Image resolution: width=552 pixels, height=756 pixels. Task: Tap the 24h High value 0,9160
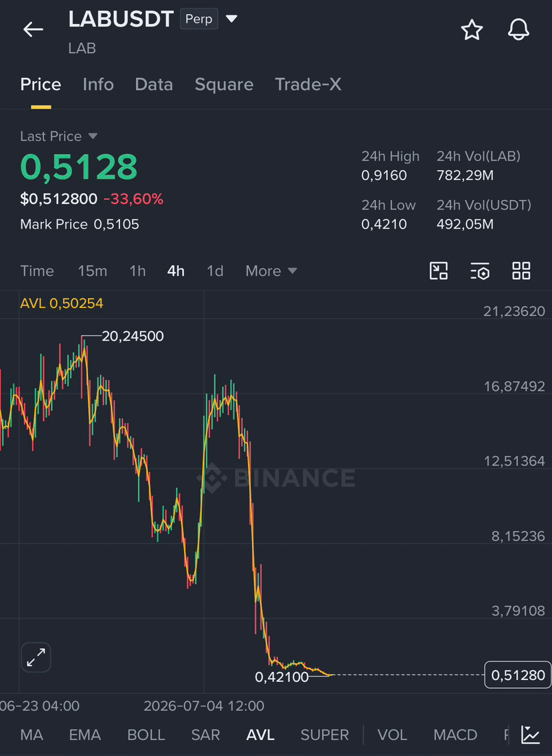tap(384, 175)
